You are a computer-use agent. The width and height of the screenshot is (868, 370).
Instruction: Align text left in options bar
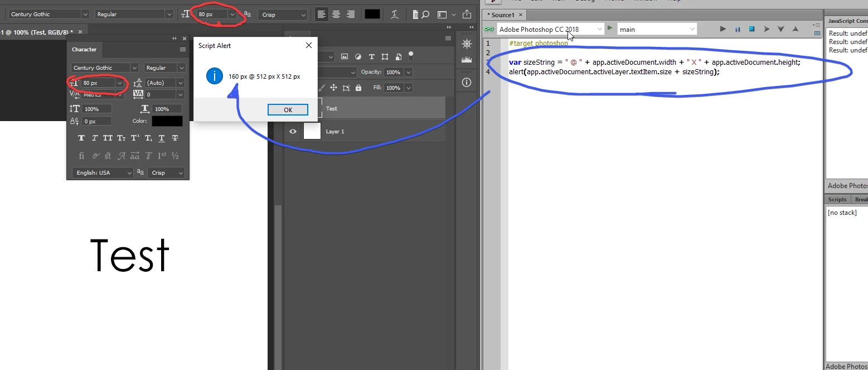coord(322,15)
